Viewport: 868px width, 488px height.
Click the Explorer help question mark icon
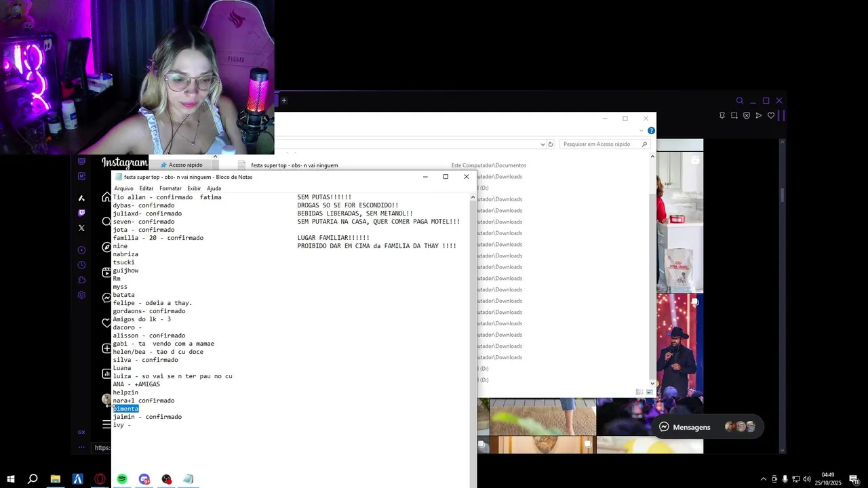tap(651, 131)
